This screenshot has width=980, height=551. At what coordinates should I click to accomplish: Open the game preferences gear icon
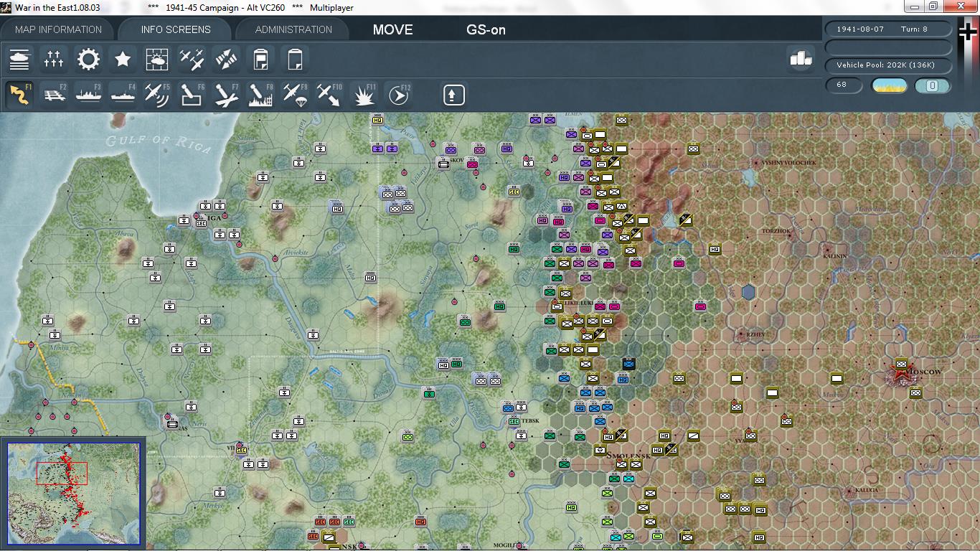click(88, 59)
